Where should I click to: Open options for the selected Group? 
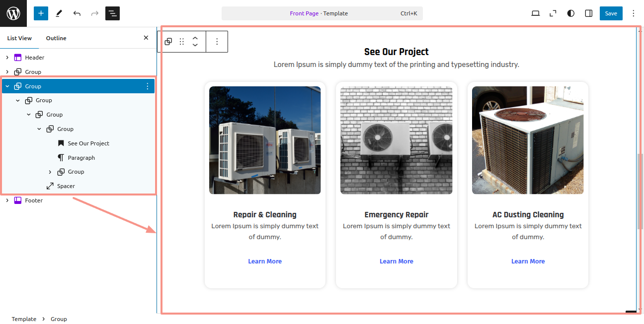click(147, 86)
